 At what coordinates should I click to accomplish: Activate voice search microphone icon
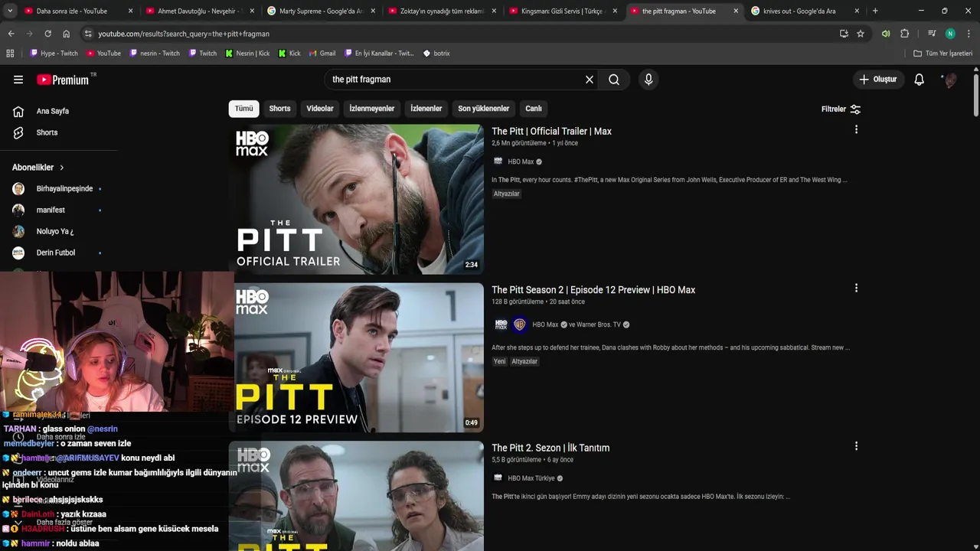coord(648,80)
